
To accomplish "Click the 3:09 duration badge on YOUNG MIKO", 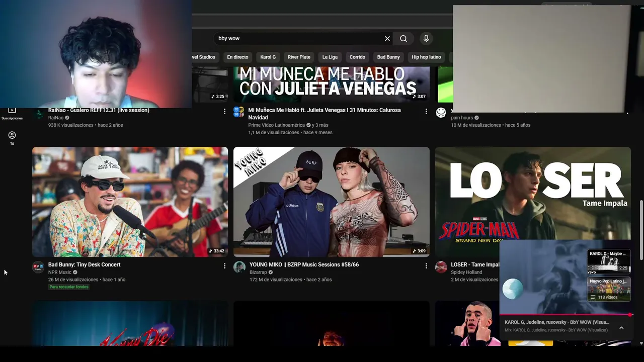I will [420, 251].
